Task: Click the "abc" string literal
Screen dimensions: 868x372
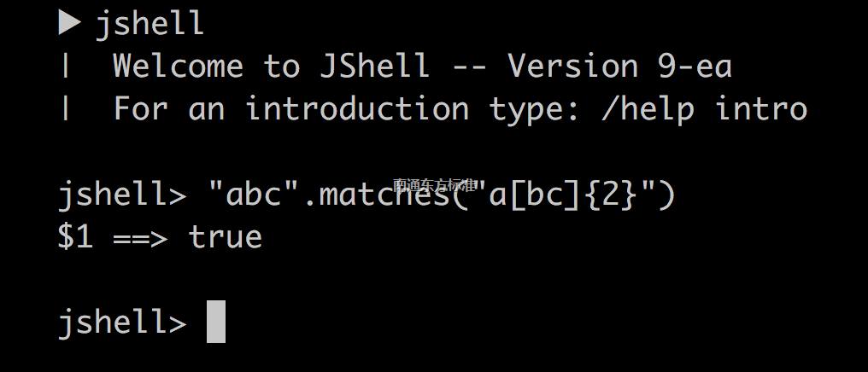Action: [x=253, y=194]
